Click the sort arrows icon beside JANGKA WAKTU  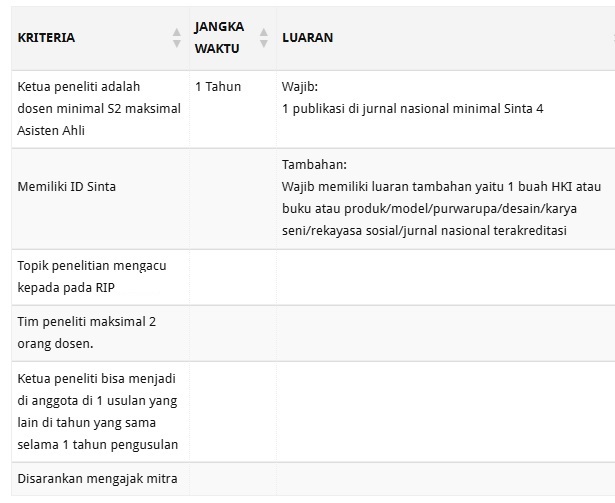(264, 38)
